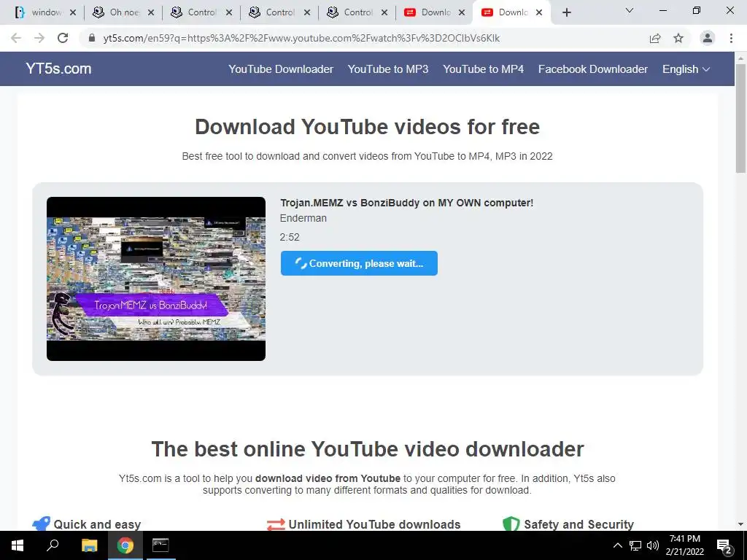
Task: Click 'The best online YouTube video downloader' heading
Action: [368, 449]
